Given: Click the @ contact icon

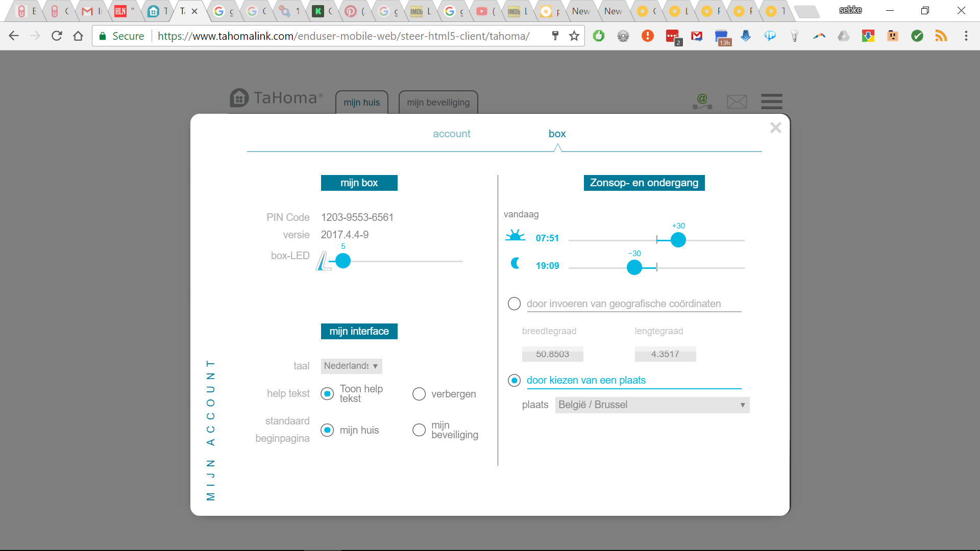Looking at the screenshot, I should pyautogui.click(x=702, y=101).
